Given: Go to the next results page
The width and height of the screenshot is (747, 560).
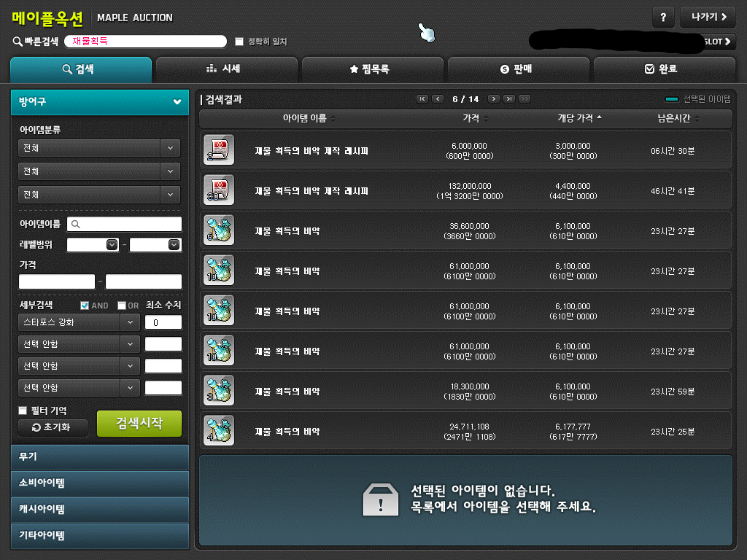Looking at the screenshot, I should pyautogui.click(x=494, y=98).
